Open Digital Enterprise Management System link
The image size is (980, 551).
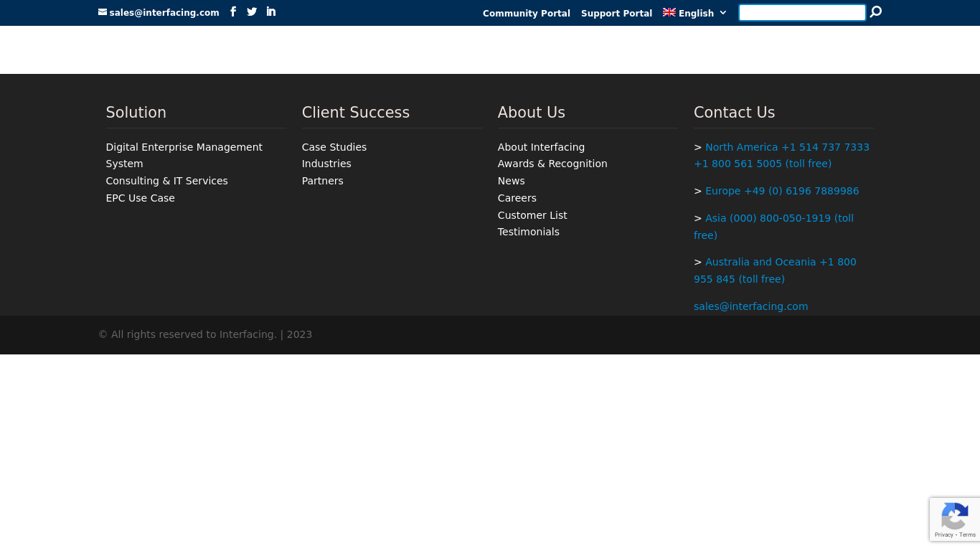184,156
